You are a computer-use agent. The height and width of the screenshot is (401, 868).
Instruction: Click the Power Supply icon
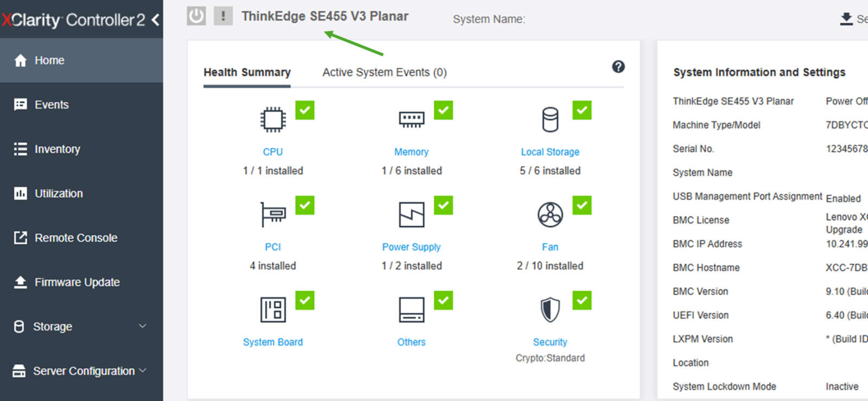coord(412,214)
